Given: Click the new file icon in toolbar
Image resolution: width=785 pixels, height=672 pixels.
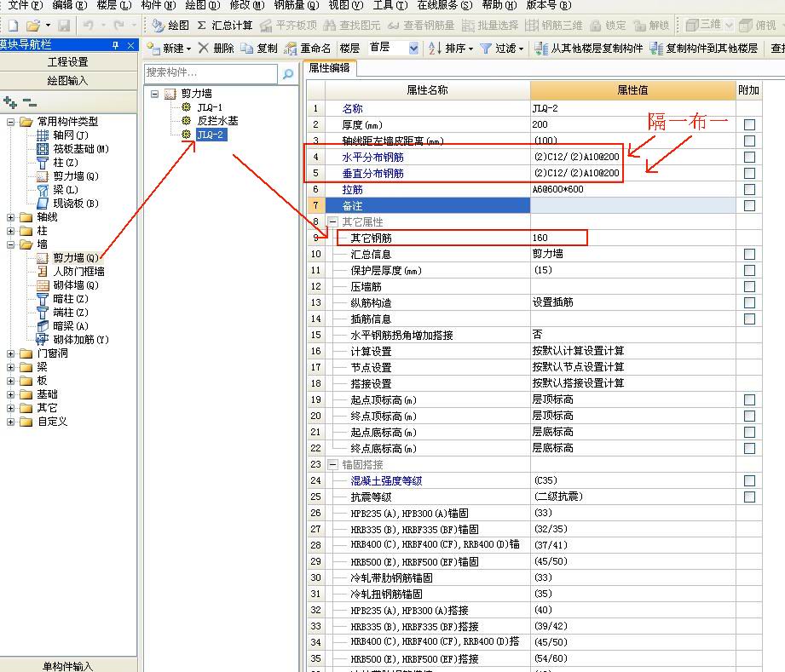Looking at the screenshot, I should (x=13, y=25).
